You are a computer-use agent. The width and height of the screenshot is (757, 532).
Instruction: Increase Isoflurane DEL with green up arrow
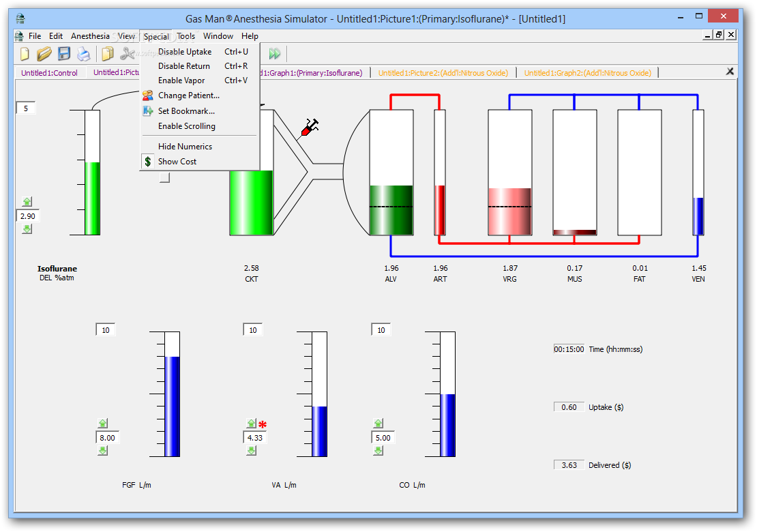[x=27, y=201]
